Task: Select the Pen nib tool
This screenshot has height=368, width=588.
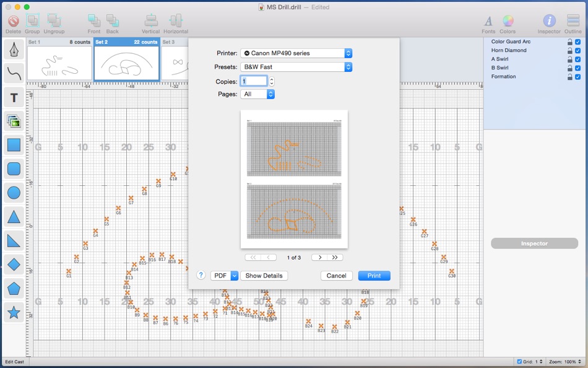Action: (14, 50)
